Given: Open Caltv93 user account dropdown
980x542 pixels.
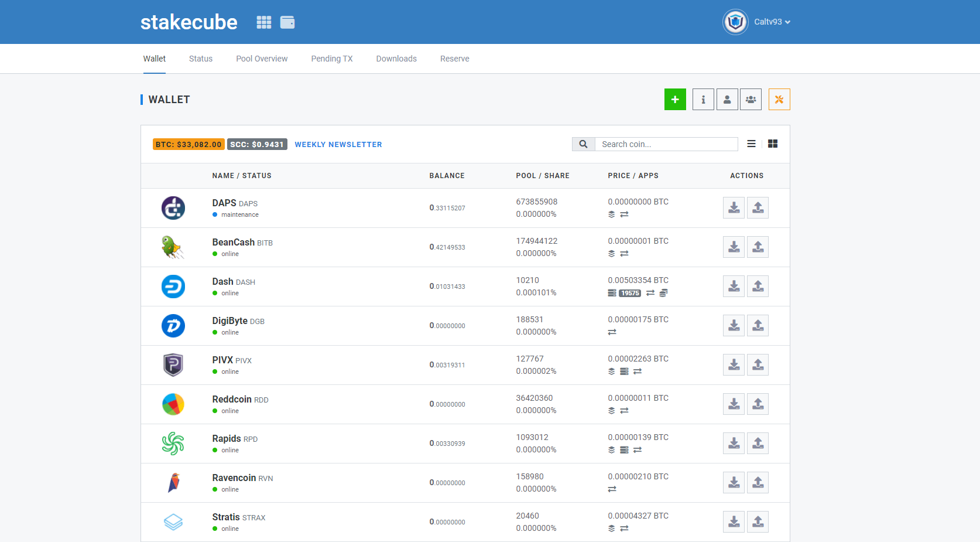Looking at the screenshot, I should [772, 22].
